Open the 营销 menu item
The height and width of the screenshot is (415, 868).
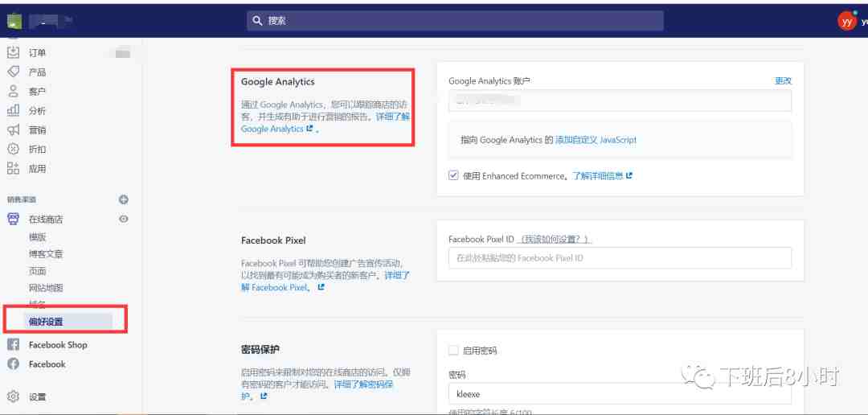click(37, 130)
